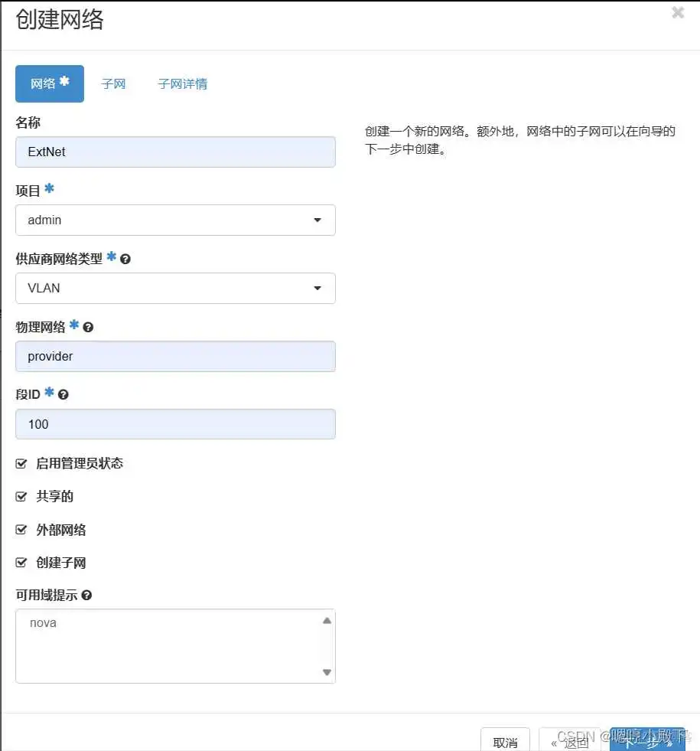This screenshot has width=700, height=751.
Task: Click the ExtNet name input field
Action: click(x=174, y=152)
